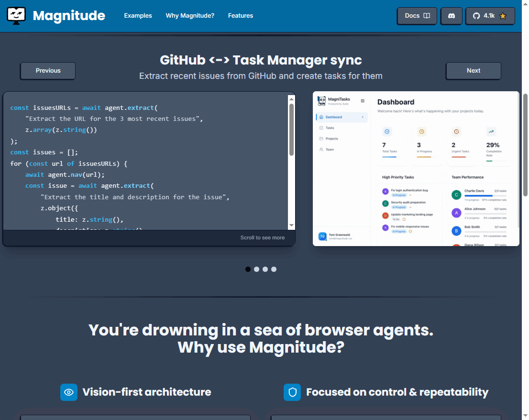Click the code panel scroll down arrow
Screen dimensions: 529x420
coord(291,225)
